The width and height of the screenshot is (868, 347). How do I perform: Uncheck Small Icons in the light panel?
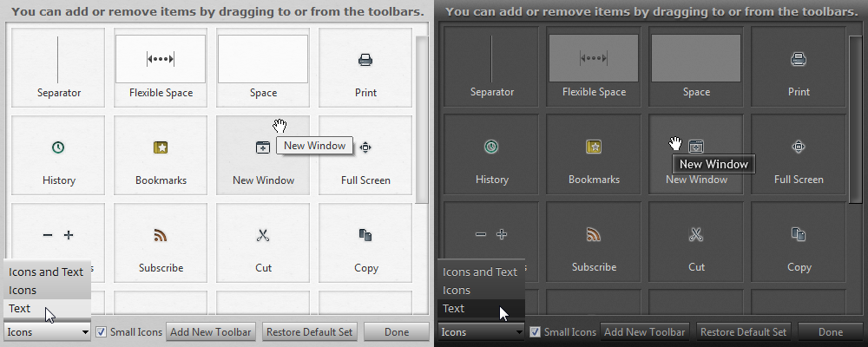(x=101, y=332)
